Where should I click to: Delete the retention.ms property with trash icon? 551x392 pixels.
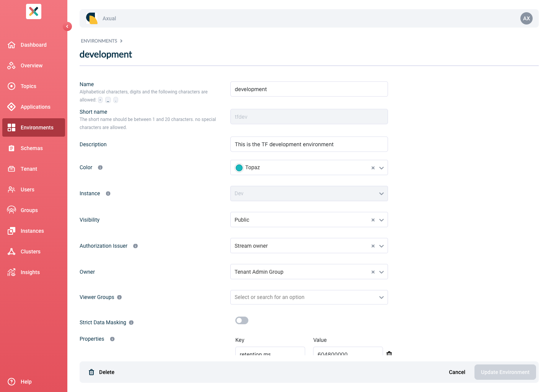[389, 353]
